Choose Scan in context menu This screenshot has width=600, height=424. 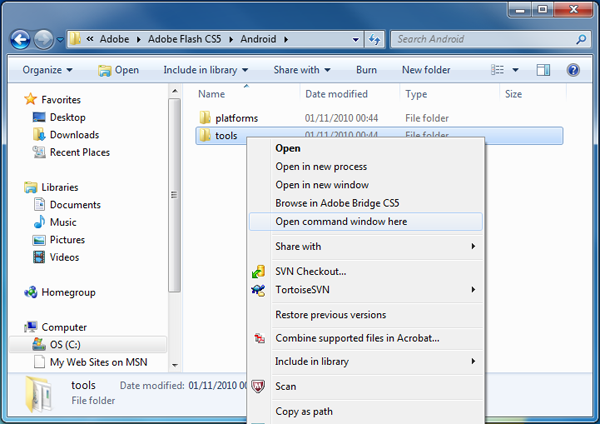point(366,386)
